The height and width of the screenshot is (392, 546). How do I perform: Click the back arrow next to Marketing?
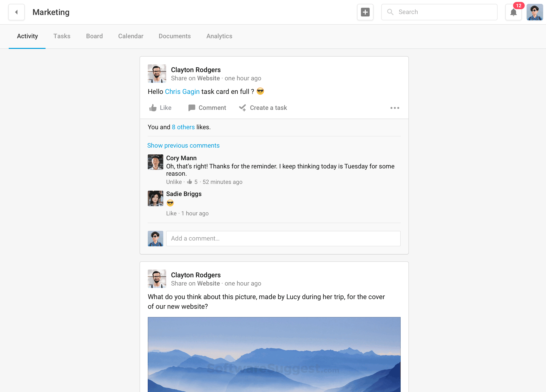tap(16, 12)
